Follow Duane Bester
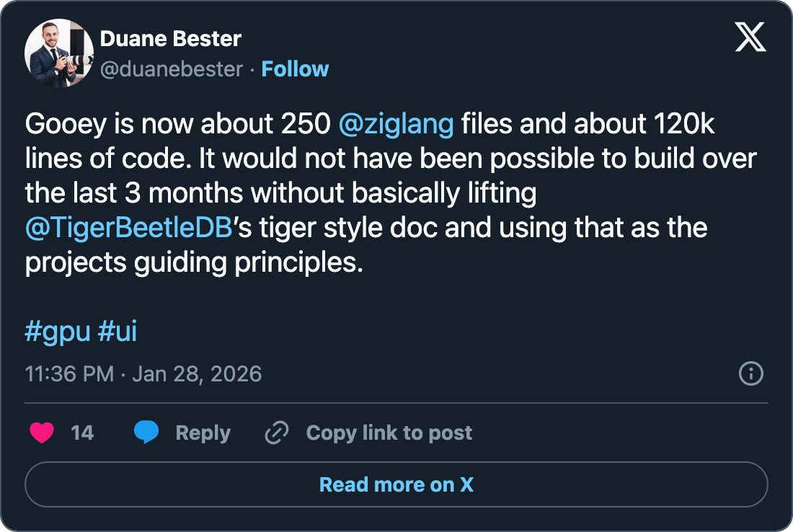Image resolution: width=793 pixels, height=532 pixels. click(x=295, y=69)
